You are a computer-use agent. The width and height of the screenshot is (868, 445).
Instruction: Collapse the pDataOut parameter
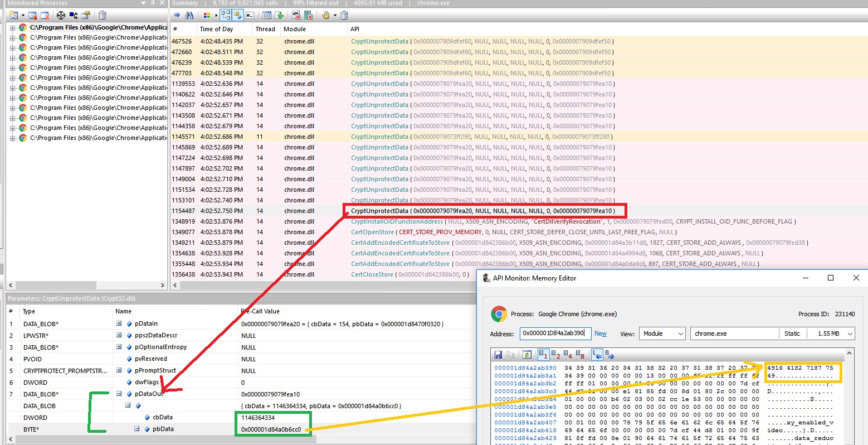tap(119, 394)
